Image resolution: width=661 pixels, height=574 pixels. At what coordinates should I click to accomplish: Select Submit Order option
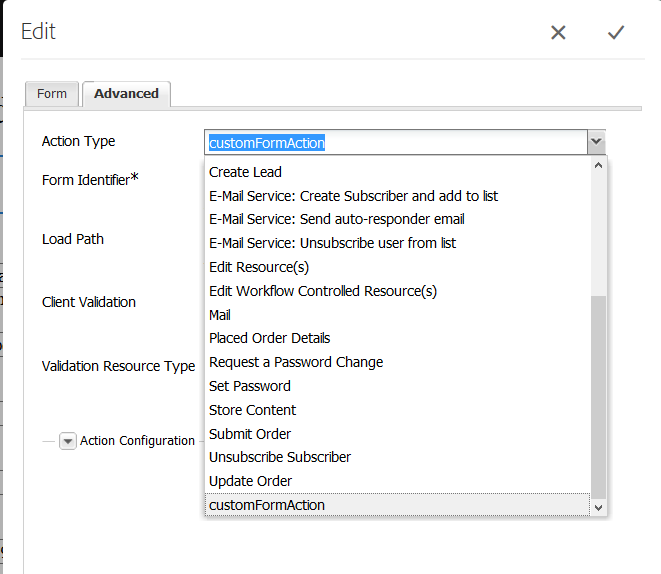pos(250,434)
